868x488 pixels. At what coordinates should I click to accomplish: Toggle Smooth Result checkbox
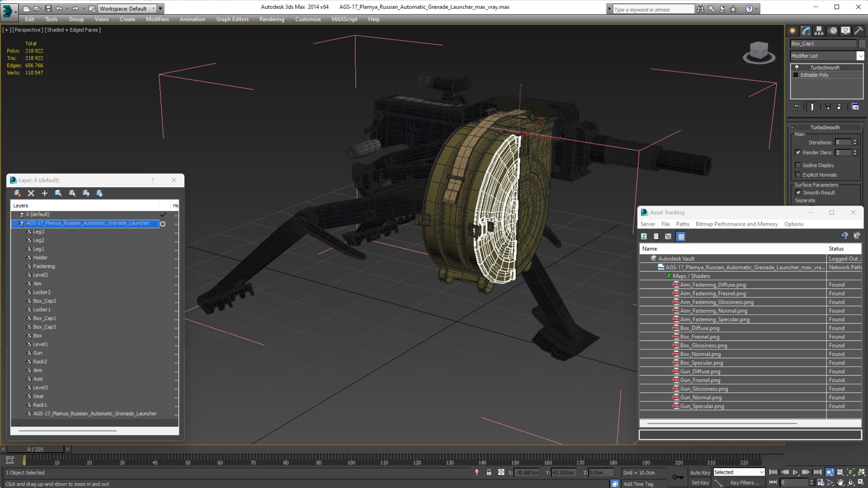(798, 192)
